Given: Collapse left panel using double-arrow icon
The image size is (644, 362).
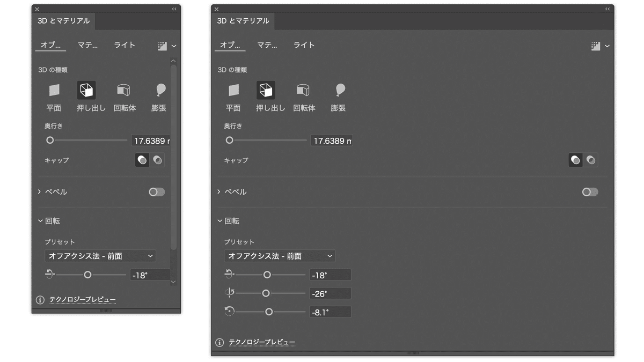Looking at the screenshot, I should click(x=174, y=9).
